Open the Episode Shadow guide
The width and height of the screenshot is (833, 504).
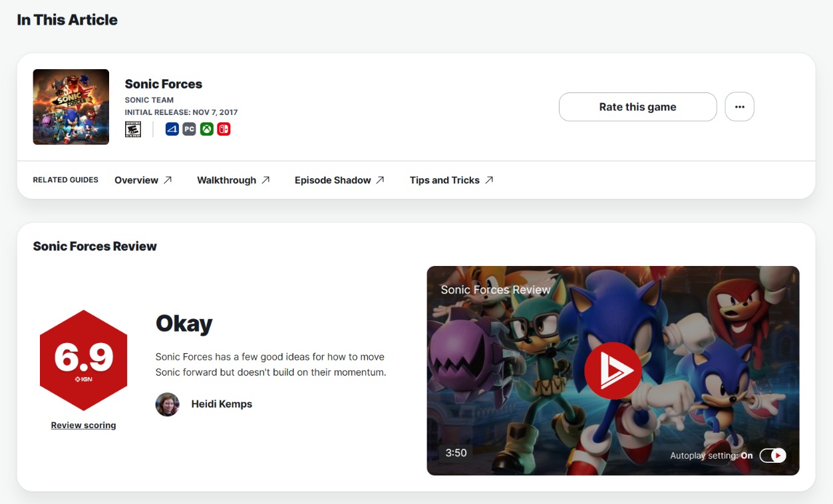(x=339, y=180)
